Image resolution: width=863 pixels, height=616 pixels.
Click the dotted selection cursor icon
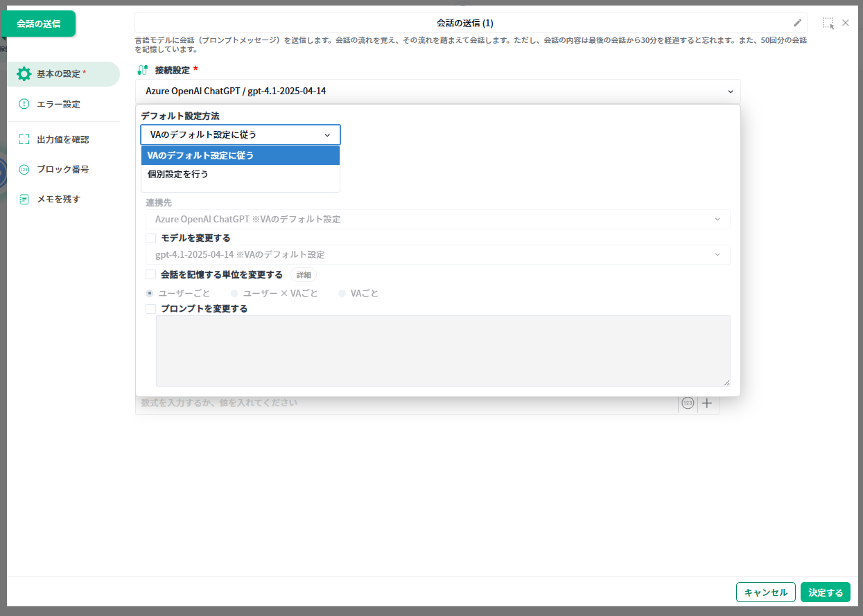tap(828, 23)
